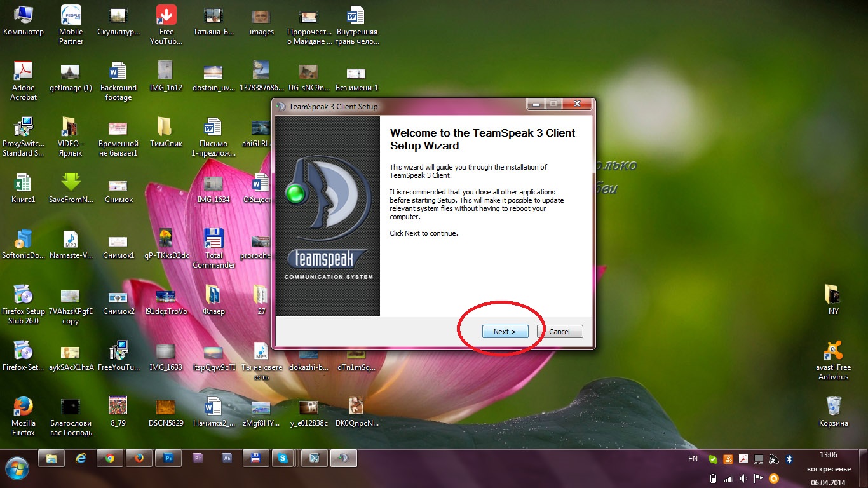The image size is (868, 488).
Task: Click Next in TeamSpeak setup wizard
Action: pyautogui.click(x=505, y=332)
